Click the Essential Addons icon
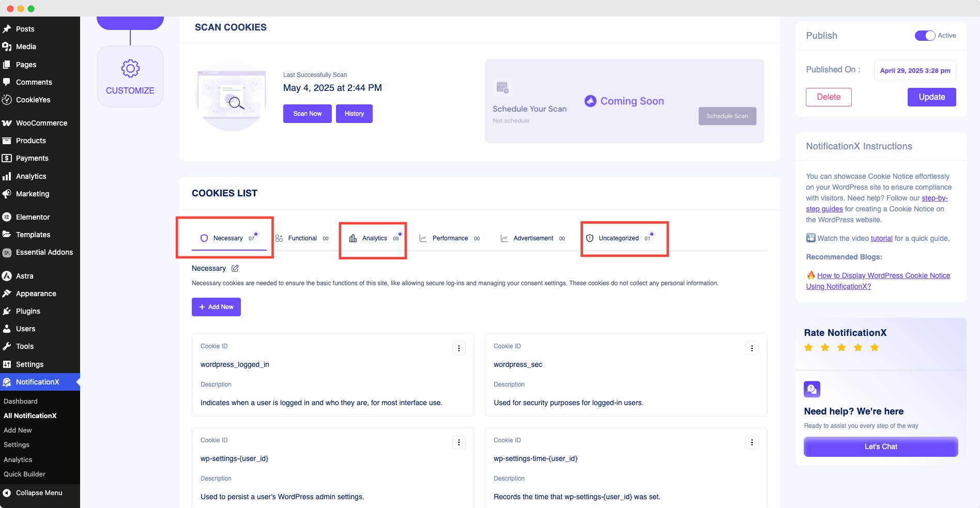Viewport: 980px width, 508px height. click(7, 252)
